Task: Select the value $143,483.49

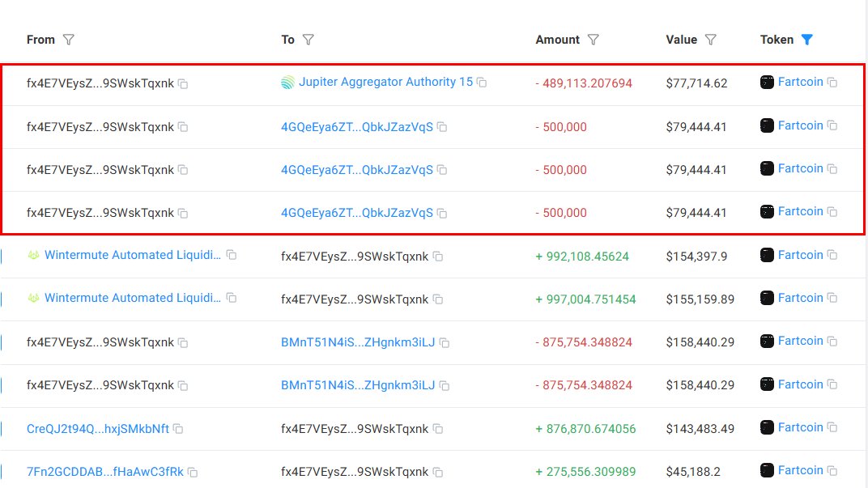Action: point(700,429)
